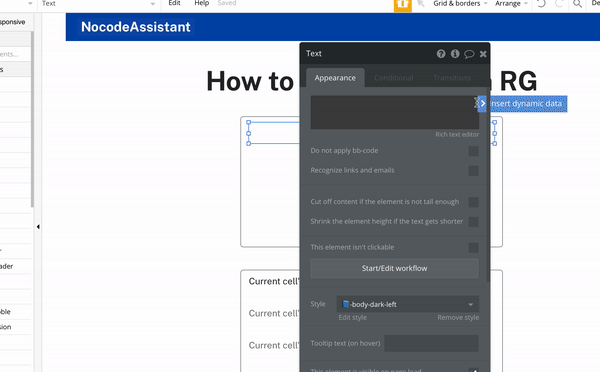Select the NocodeAssistant header text
600x372 pixels.
click(135, 27)
